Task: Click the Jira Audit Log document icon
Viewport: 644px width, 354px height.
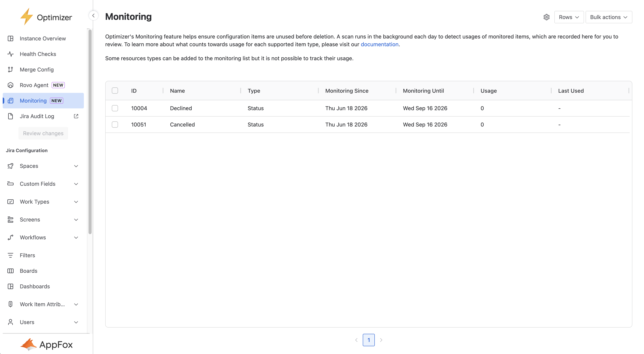Action: 10,116
